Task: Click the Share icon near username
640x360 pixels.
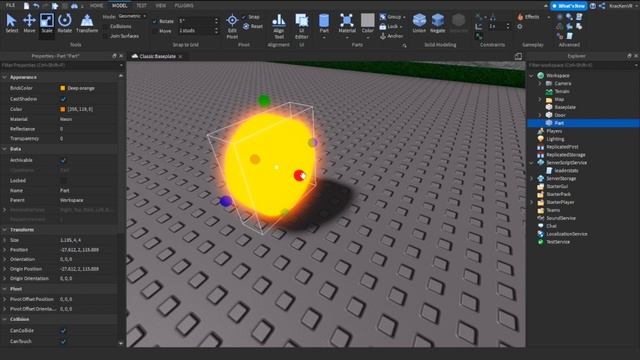Action: [x=602, y=6]
